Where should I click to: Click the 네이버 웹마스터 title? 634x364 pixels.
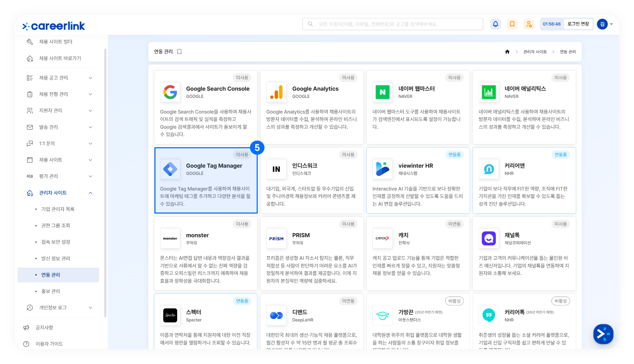coord(416,89)
